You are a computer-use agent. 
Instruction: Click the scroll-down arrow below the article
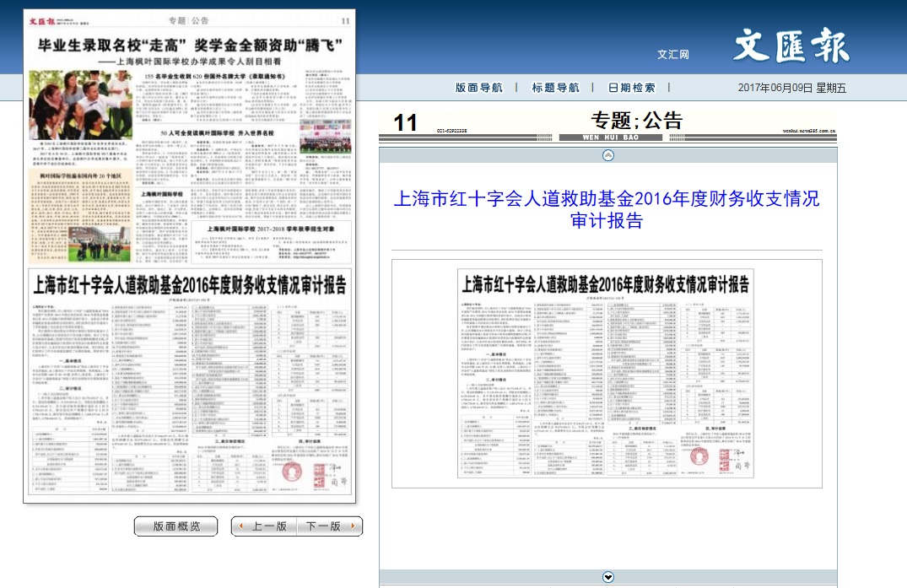point(608,577)
